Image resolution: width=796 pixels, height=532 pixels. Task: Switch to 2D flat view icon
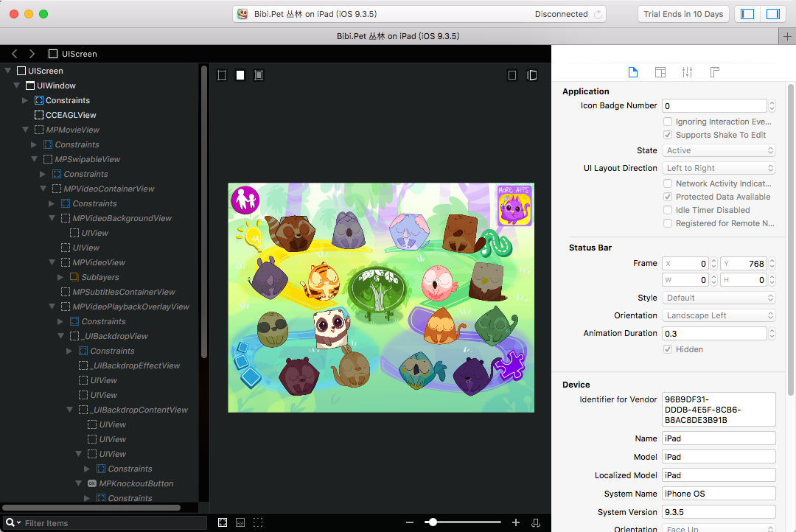pos(512,75)
